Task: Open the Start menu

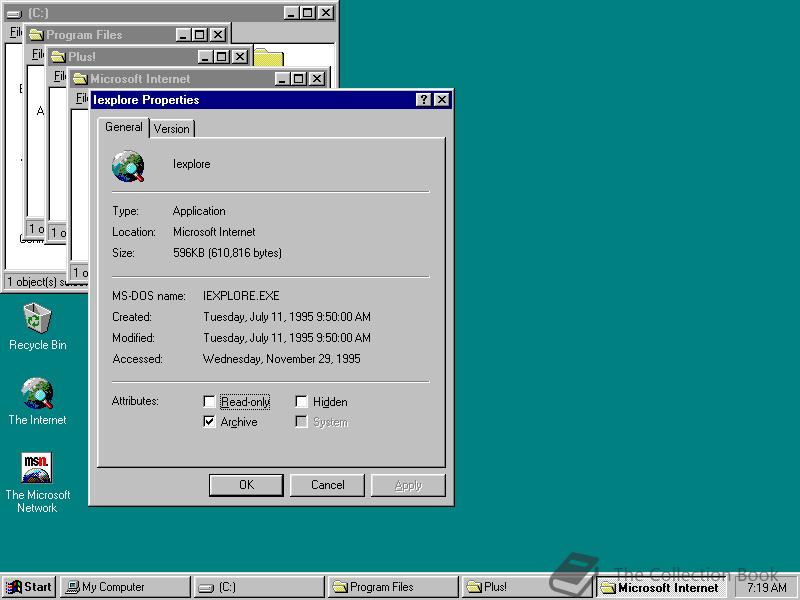Action: coord(29,587)
